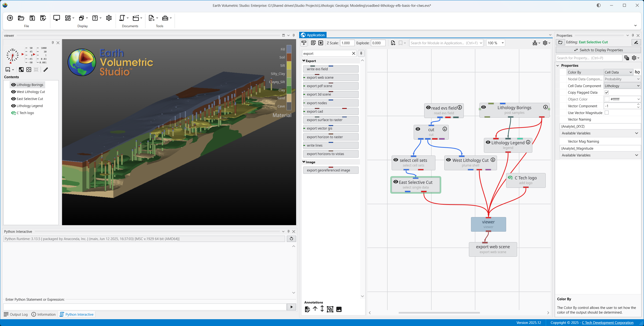Image resolution: width=644 pixels, height=326 pixels.
Task: Open the Open Folder icon in File group
Action: coord(21,18)
